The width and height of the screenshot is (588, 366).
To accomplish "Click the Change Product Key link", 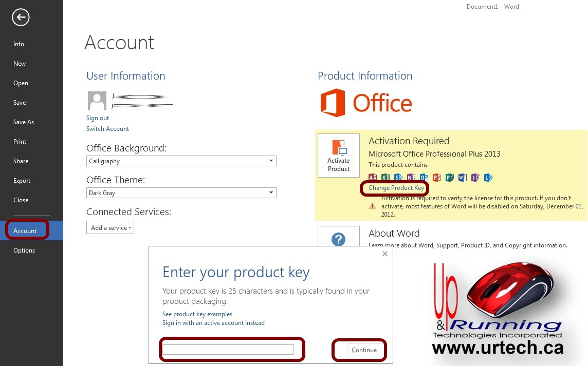I will (x=396, y=188).
